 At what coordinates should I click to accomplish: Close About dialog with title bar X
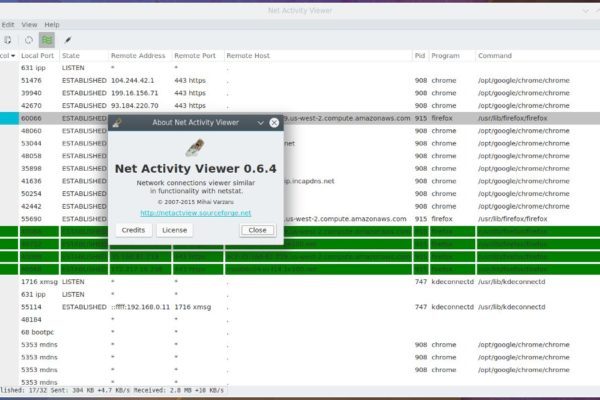273,122
